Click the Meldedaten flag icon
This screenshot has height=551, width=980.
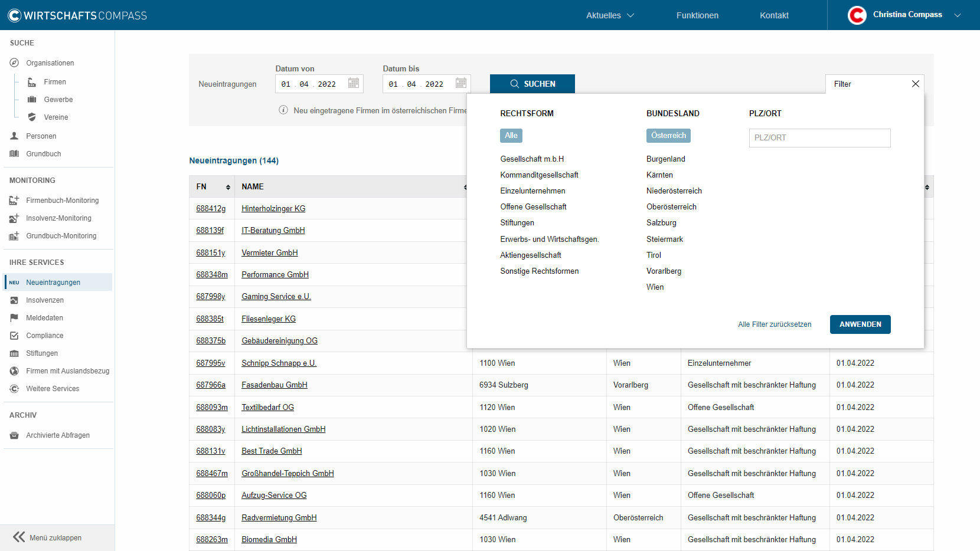click(14, 318)
